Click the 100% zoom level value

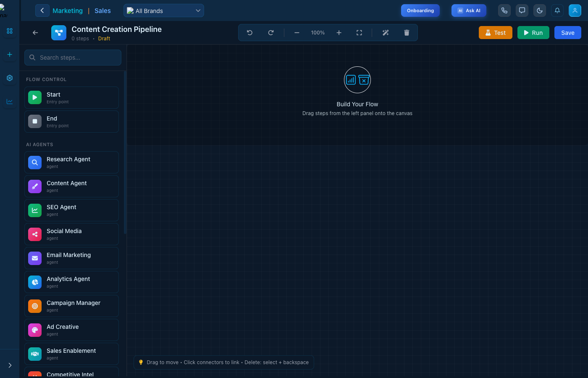click(x=318, y=33)
